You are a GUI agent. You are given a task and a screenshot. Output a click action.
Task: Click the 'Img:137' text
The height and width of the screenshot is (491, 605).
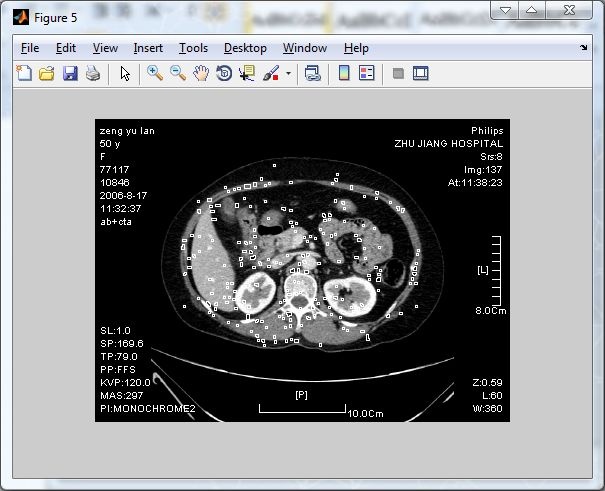click(483, 169)
